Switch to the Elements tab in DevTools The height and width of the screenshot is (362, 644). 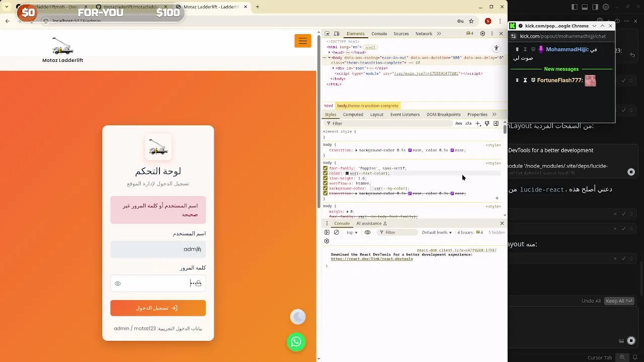point(355,34)
